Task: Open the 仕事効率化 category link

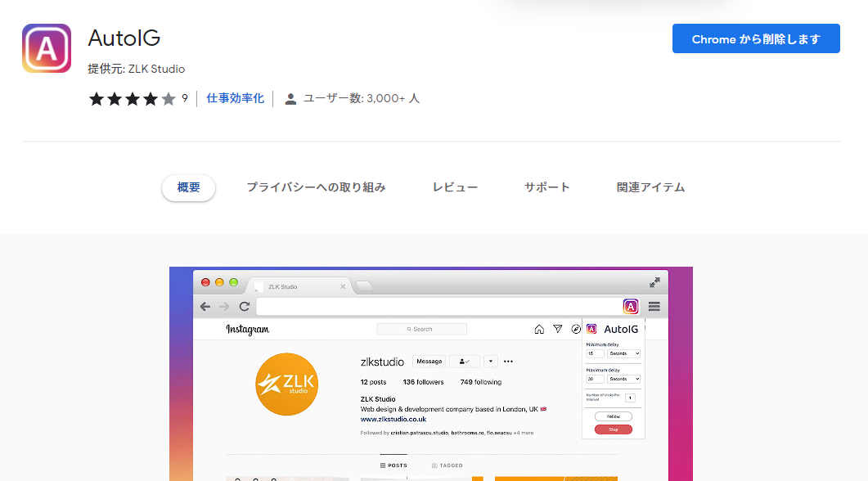Action: tap(236, 98)
